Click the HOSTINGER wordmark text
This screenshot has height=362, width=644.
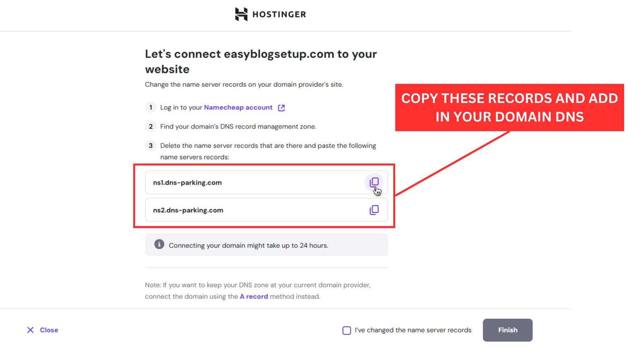[x=279, y=14]
